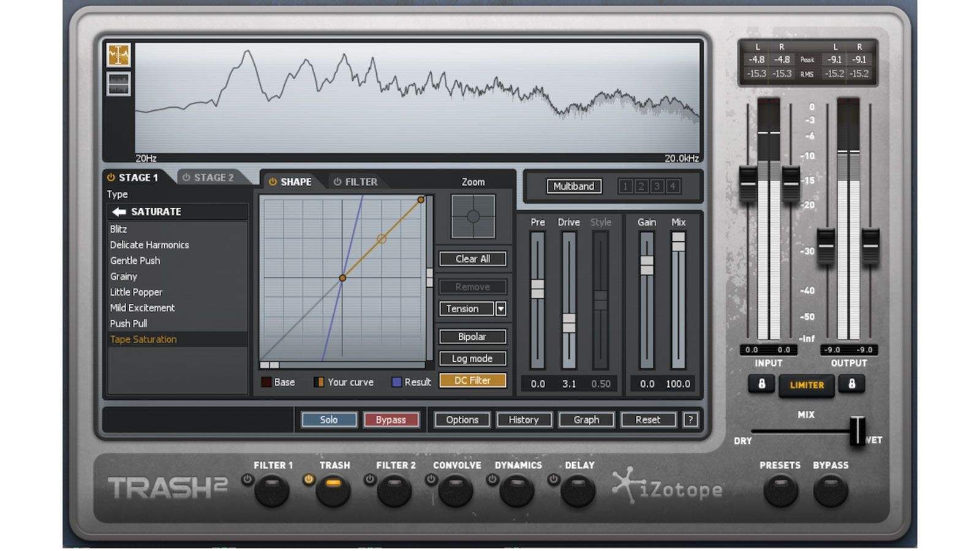
Task: Open the Delay module knob
Action: (578, 490)
